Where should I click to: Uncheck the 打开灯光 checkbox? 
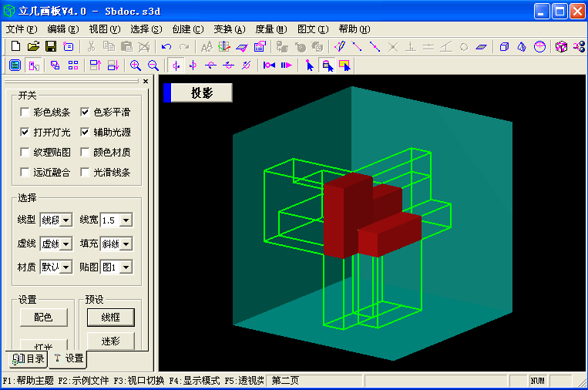[25, 132]
